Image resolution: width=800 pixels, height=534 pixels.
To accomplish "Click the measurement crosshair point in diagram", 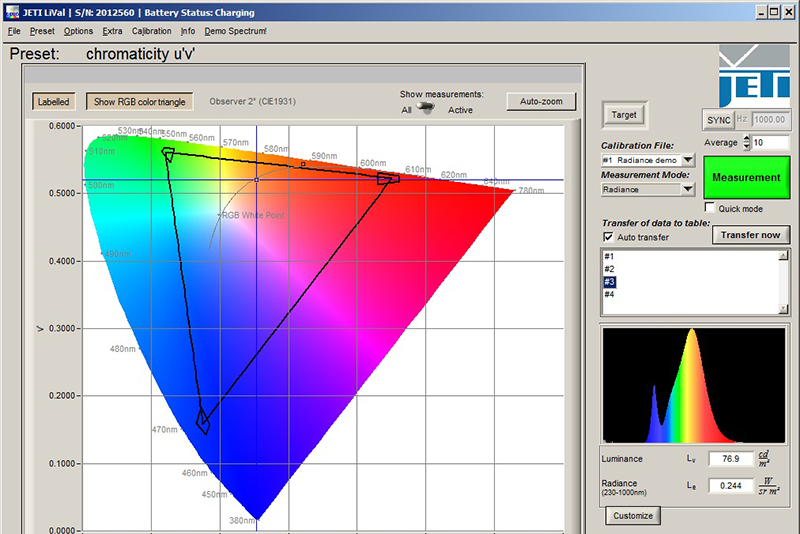I will [256, 180].
